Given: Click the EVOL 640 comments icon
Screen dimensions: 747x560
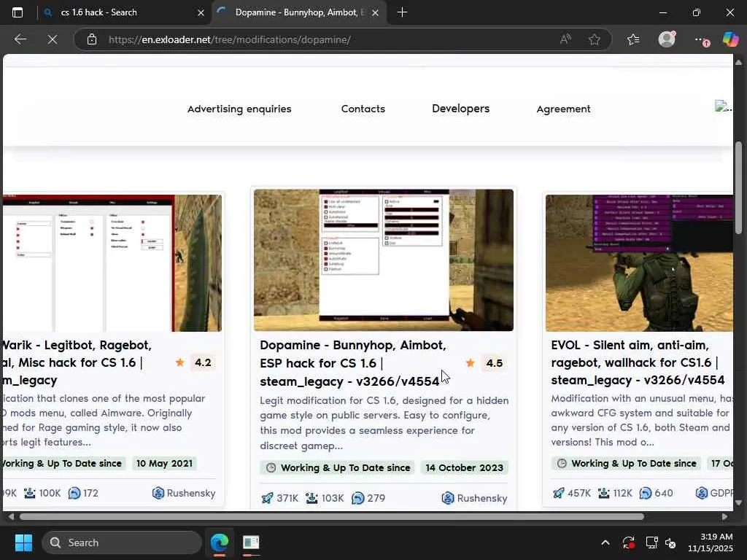Looking at the screenshot, I should tap(645, 493).
